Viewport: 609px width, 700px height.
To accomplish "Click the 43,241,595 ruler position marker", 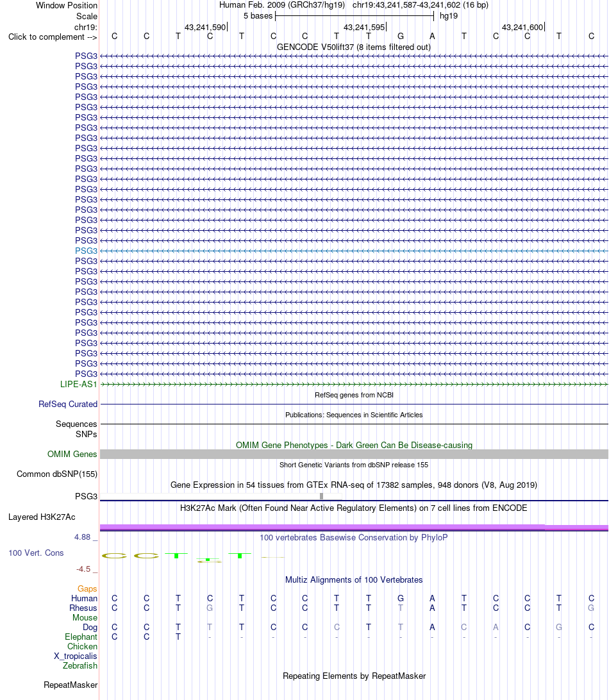I will [x=364, y=27].
